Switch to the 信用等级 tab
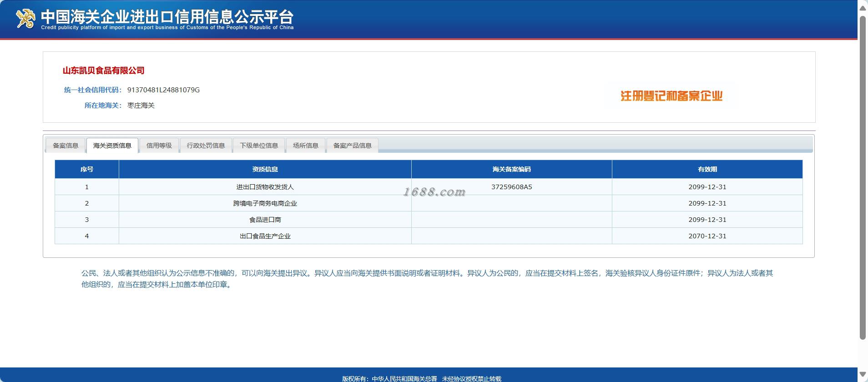The height and width of the screenshot is (382, 868). 159,146
